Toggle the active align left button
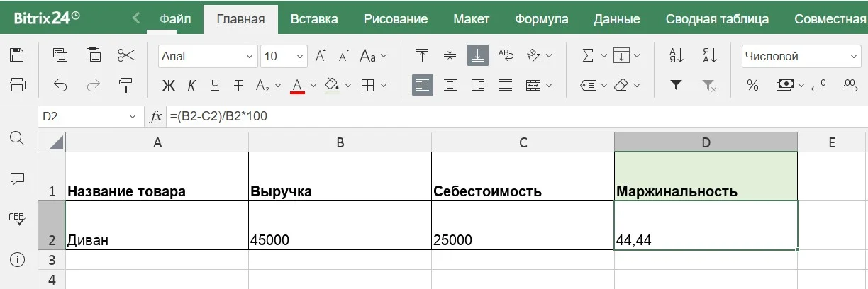 coord(423,86)
